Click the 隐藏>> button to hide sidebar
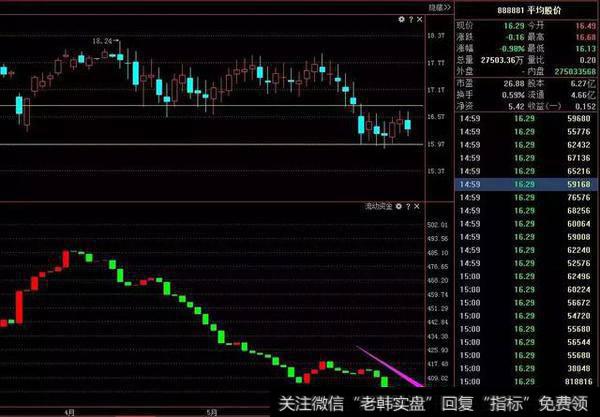This screenshot has height=417, width=600. [x=440, y=7]
